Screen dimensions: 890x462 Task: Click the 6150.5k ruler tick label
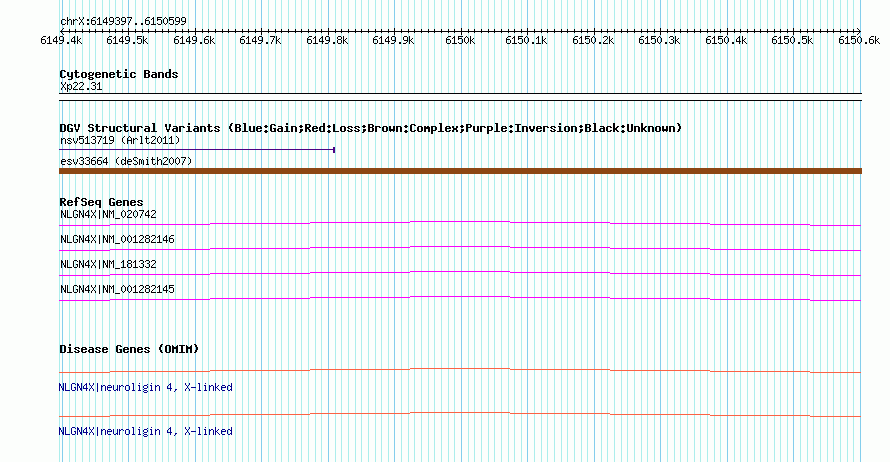point(792,40)
